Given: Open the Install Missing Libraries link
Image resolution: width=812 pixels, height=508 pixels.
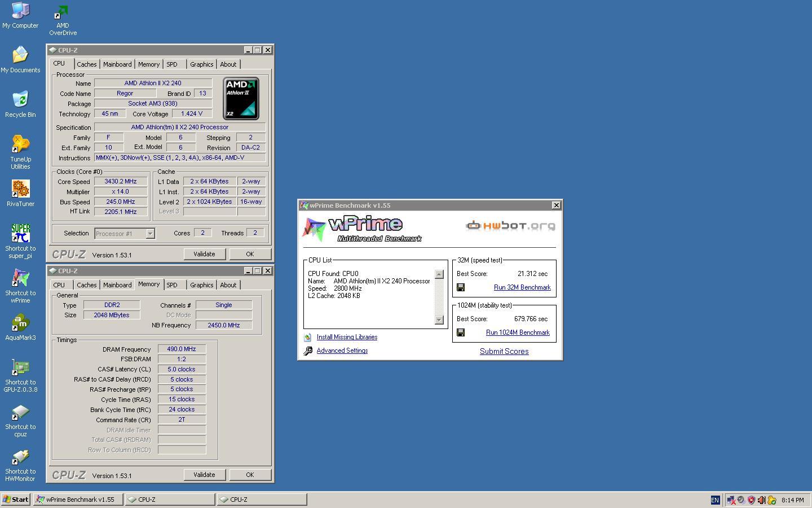Looking at the screenshot, I should pos(347,337).
